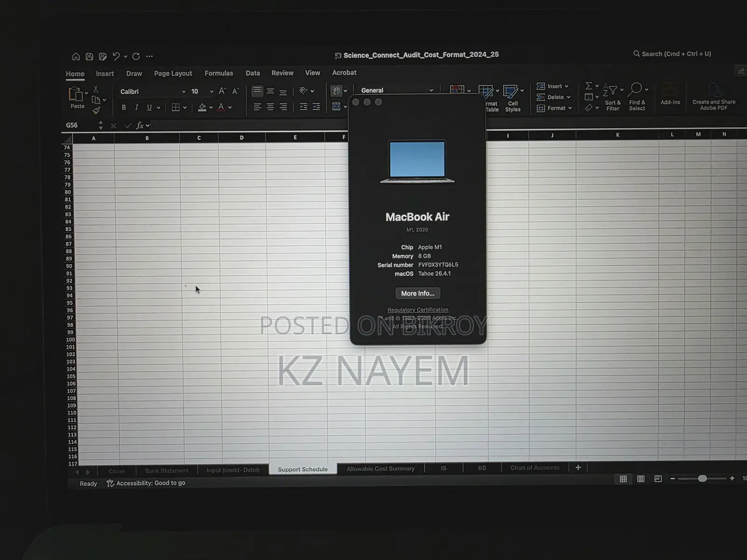Copy selection with the Copy icon
Screen dimensions: 747x560
pos(96,100)
